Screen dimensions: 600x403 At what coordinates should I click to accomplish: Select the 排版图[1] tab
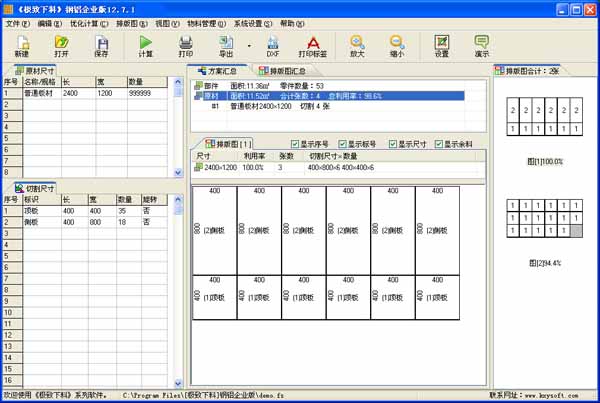pyautogui.click(x=228, y=144)
